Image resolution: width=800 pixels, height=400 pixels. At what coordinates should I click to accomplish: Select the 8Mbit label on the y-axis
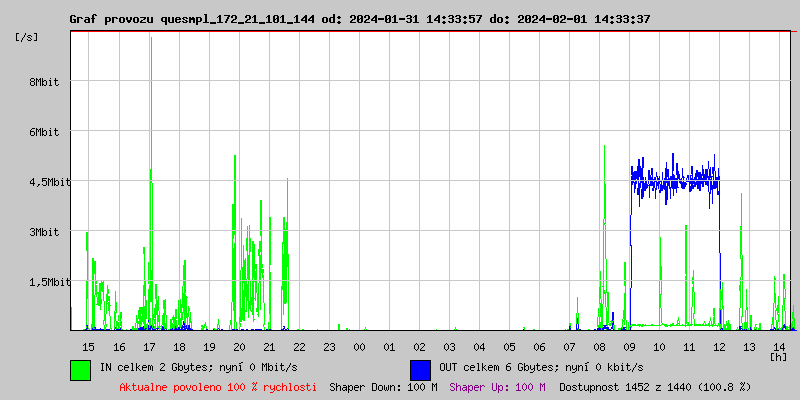(x=43, y=82)
